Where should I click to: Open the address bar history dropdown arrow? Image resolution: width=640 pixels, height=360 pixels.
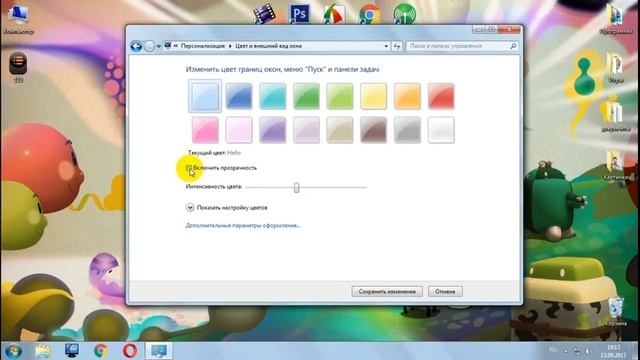pos(386,46)
